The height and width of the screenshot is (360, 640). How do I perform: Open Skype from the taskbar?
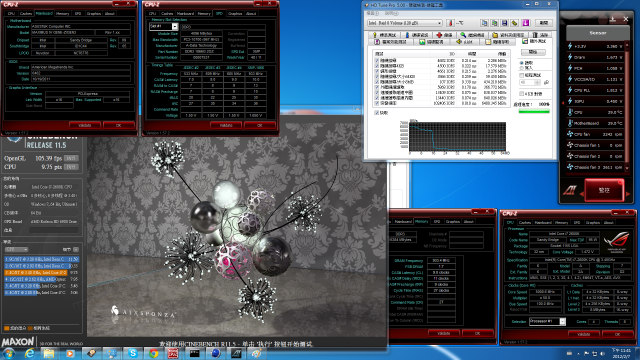point(133,353)
